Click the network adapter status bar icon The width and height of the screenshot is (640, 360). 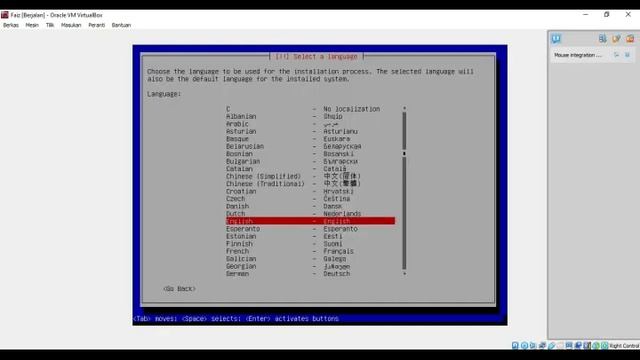tap(542, 346)
